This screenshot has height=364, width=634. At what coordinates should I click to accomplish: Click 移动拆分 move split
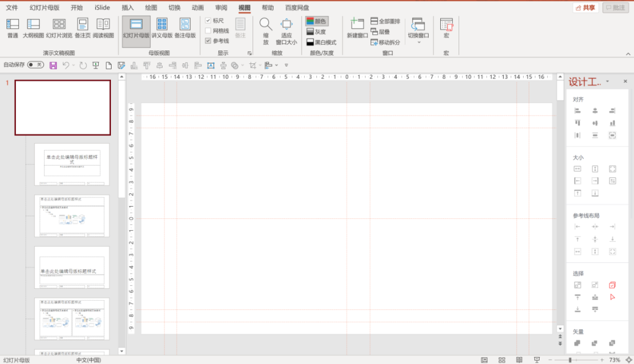pos(385,42)
